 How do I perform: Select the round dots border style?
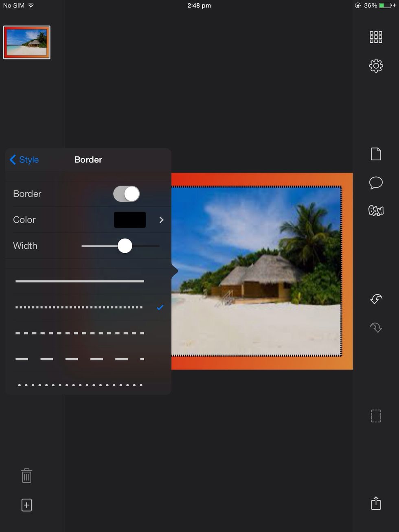pos(79,385)
